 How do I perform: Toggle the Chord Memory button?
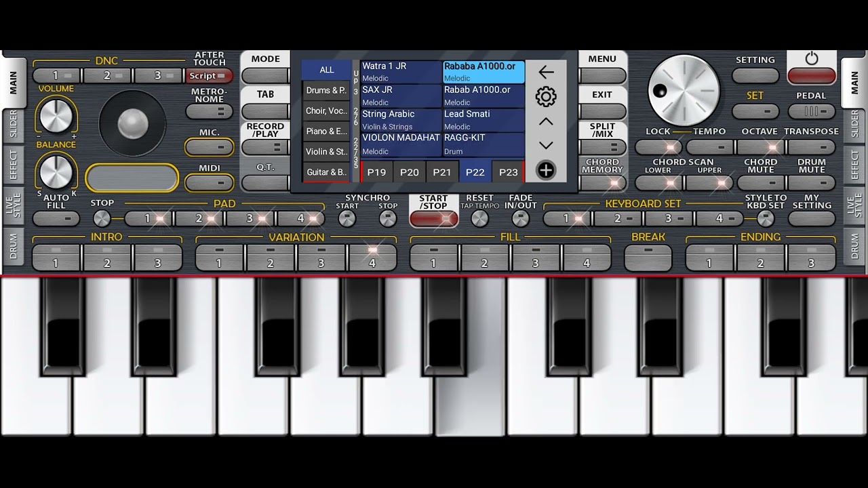point(603,183)
